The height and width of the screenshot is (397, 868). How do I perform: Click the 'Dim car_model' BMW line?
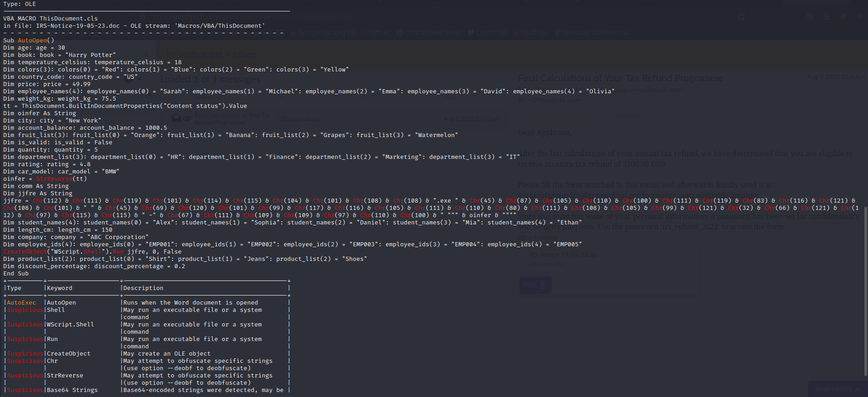61,172
